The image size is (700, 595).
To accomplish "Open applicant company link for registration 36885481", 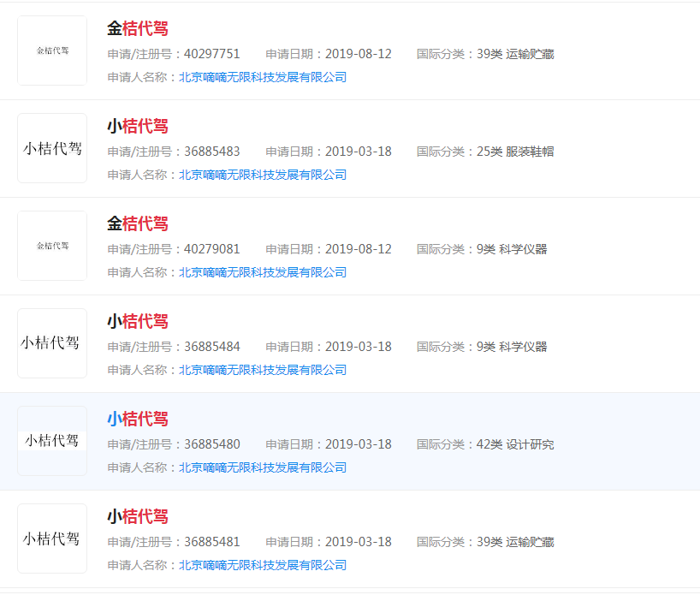I will point(263,565).
